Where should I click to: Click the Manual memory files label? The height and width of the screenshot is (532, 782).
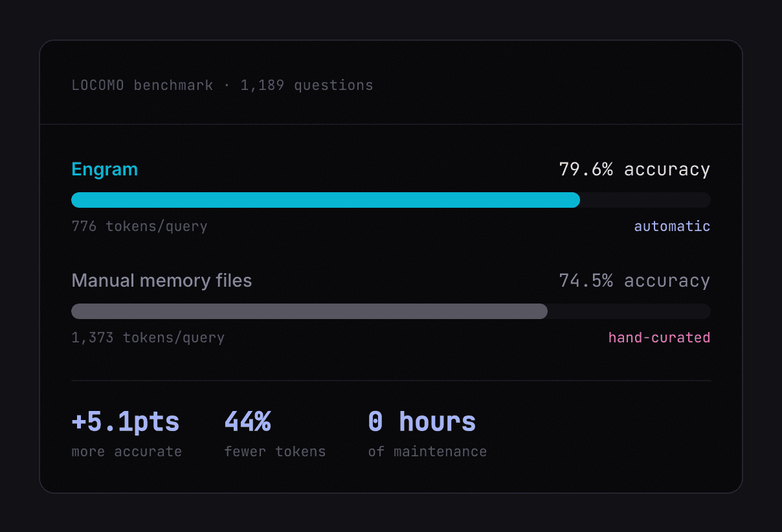click(x=161, y=281)
